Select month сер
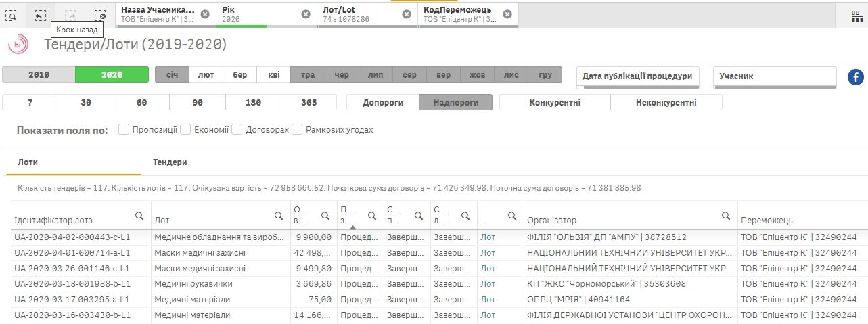The height and width of the screenshot is (324, 868). (409, 75)
